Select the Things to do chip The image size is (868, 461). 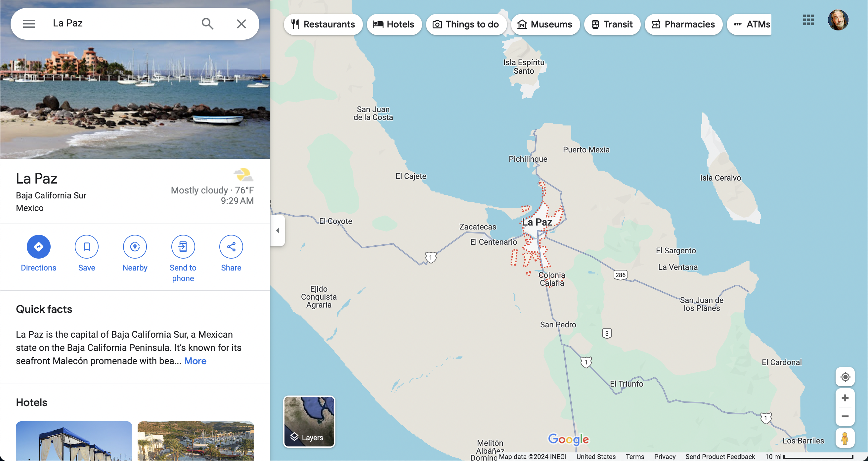466,24
